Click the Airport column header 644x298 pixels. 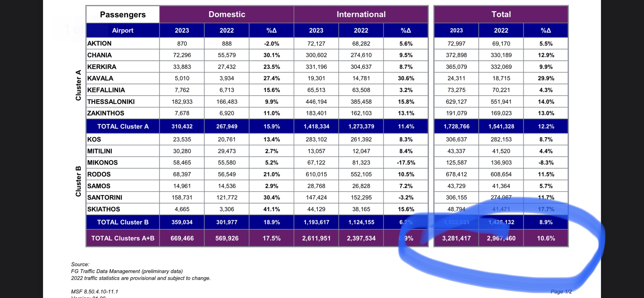pos(123,30)
